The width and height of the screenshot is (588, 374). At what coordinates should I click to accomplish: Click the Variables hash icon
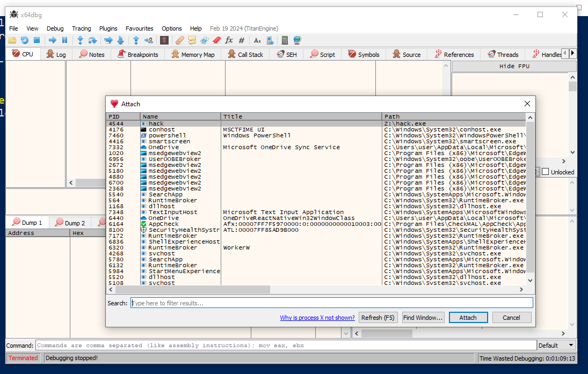tap(242, 40)
